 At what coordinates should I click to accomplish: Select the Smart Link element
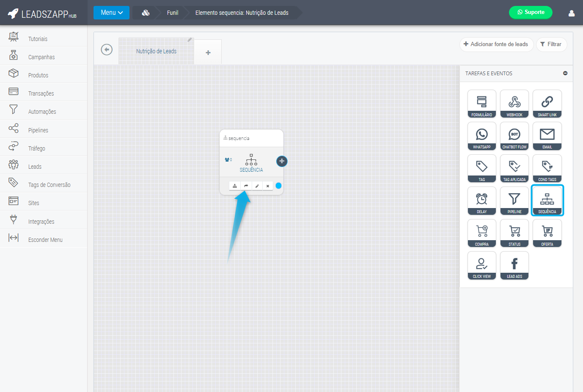click(547, 104)
